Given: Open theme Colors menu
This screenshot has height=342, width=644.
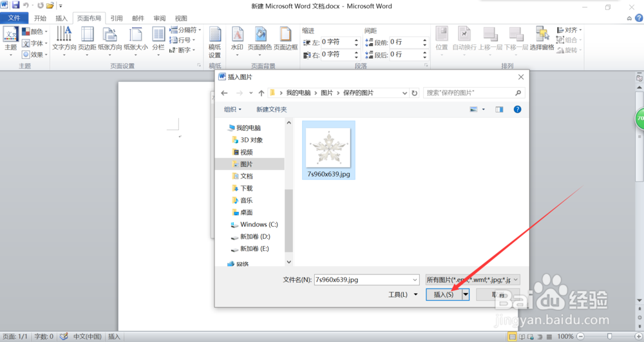Looking at the screenshot, I should coord(35,32).
